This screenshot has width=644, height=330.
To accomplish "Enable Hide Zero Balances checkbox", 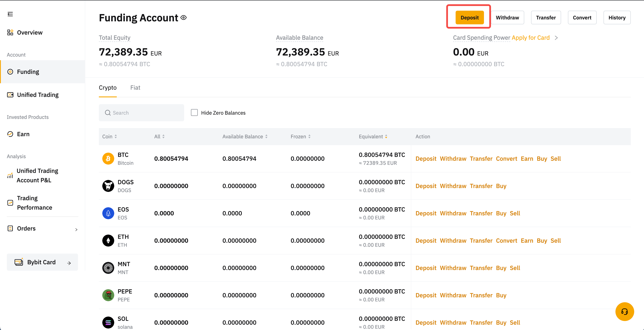I will 194,113.
